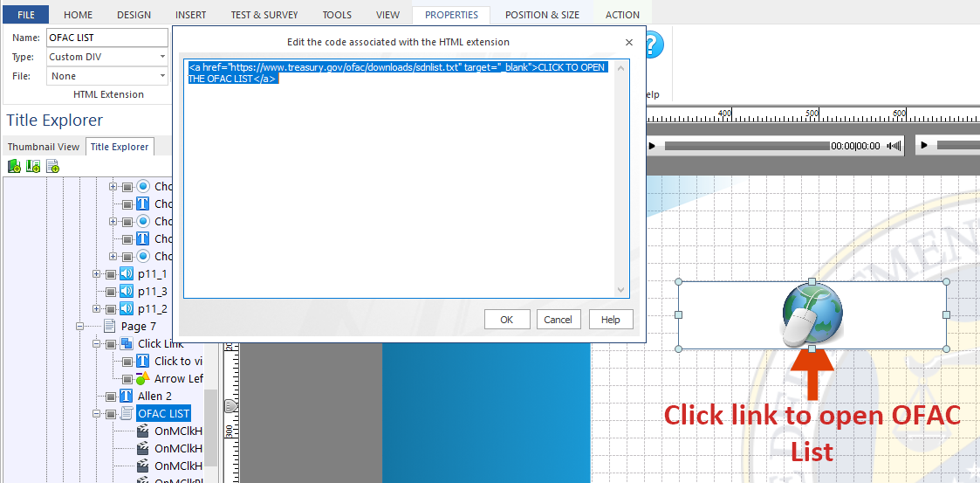Click OK in the code dialog
Image resolution: width=980 pixels, height=483 pixels.
pyautogui.click(x=507, y=320)
